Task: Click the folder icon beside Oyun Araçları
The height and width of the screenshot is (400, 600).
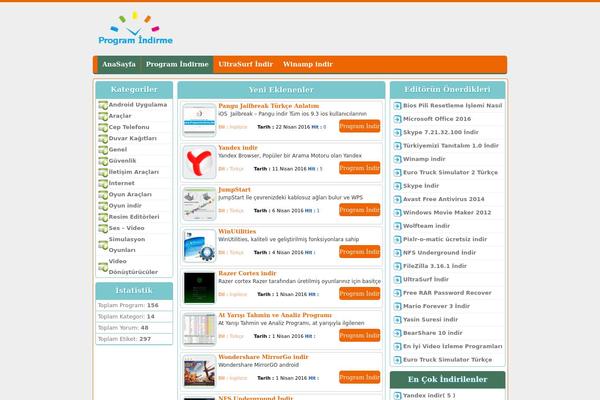Action: 103,195
